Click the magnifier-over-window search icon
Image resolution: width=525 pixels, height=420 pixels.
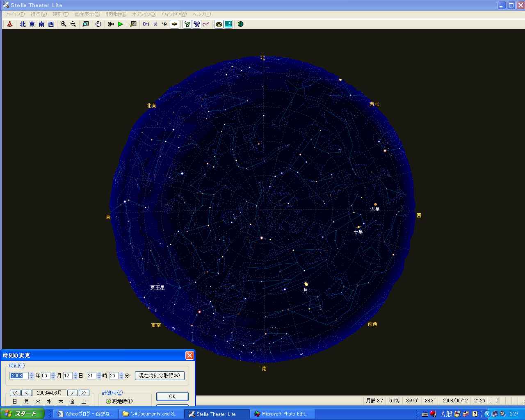click(85, 24)
